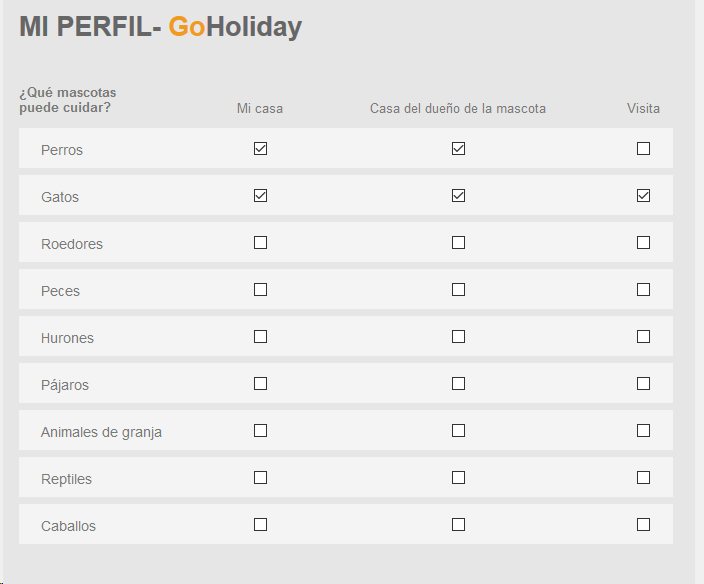This screenshot has height=584, width=704.
Task: Uncheck Perros for Casa del dueño
Action: [459, 149]
